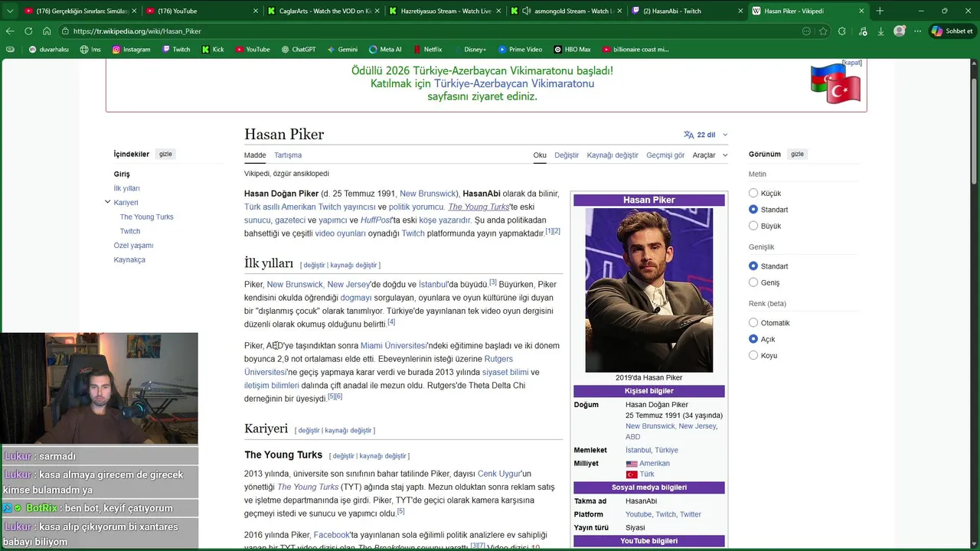
Task: Bookmark this page with the star icon
Action: click(x=823, y=31)
